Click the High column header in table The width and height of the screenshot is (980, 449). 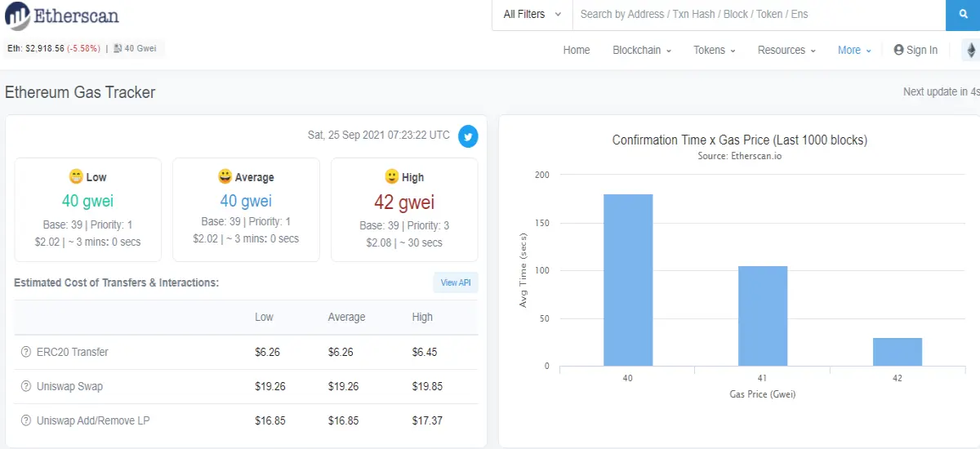tap(422, 317)
